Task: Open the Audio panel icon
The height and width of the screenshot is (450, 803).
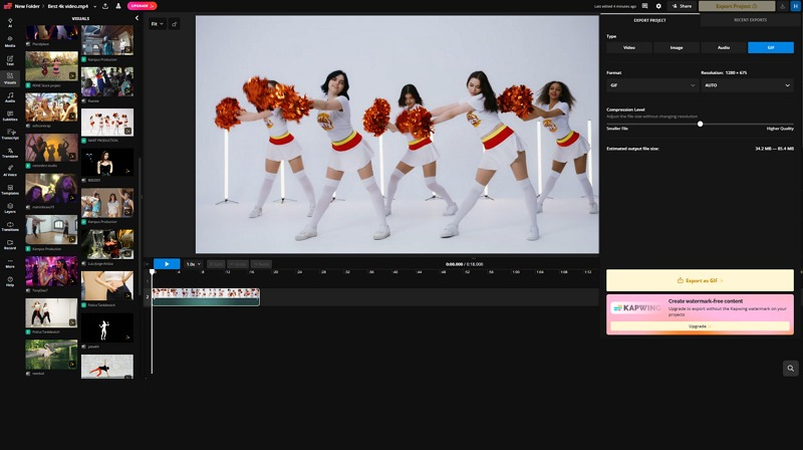Action: [x=10, y=97]
